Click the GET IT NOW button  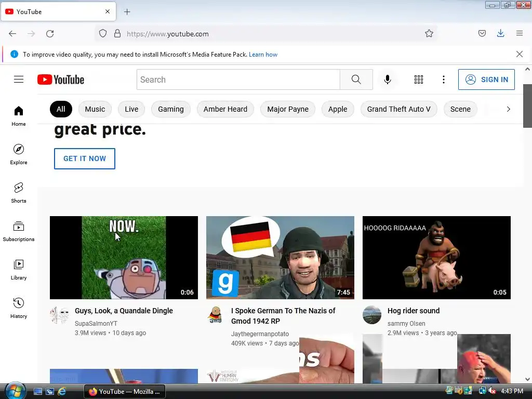[85, 158]
